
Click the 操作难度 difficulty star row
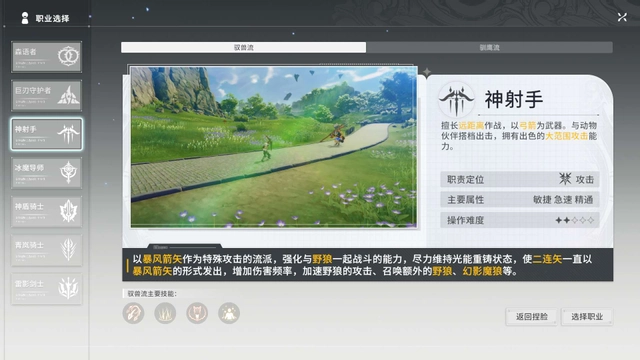point(520,220)
